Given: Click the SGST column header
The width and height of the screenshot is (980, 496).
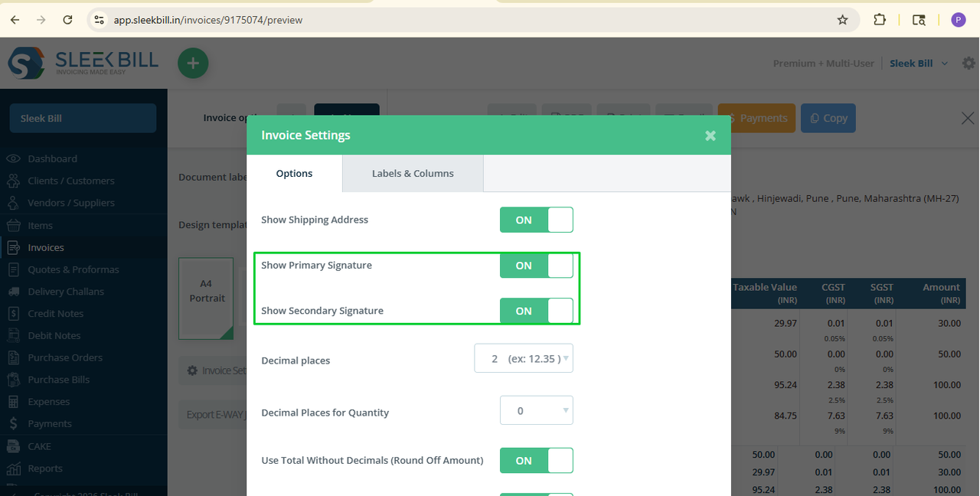Looking at the screenshot, I should tap(881, 293).
